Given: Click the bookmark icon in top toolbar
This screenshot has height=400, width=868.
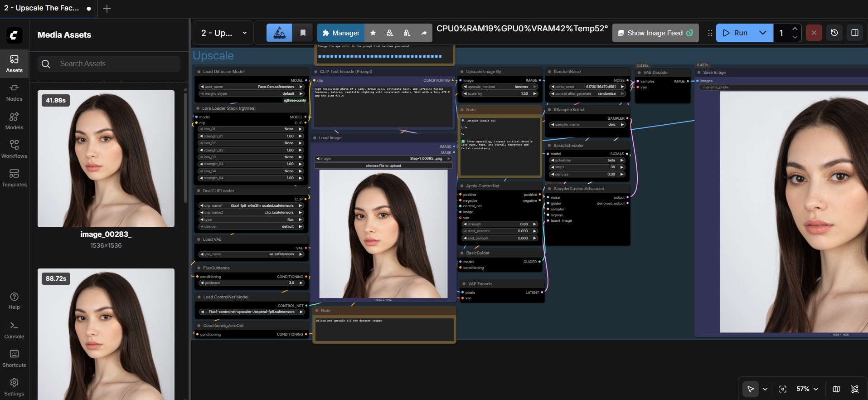Looking at the screenshot, I should click(303, 33).
